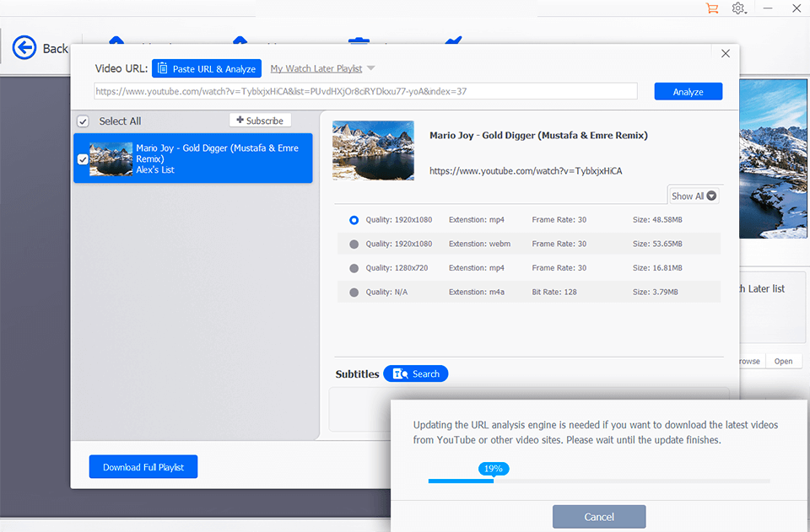Uncheck the Mario Joy playlist item checkbox

pos(83,159)
